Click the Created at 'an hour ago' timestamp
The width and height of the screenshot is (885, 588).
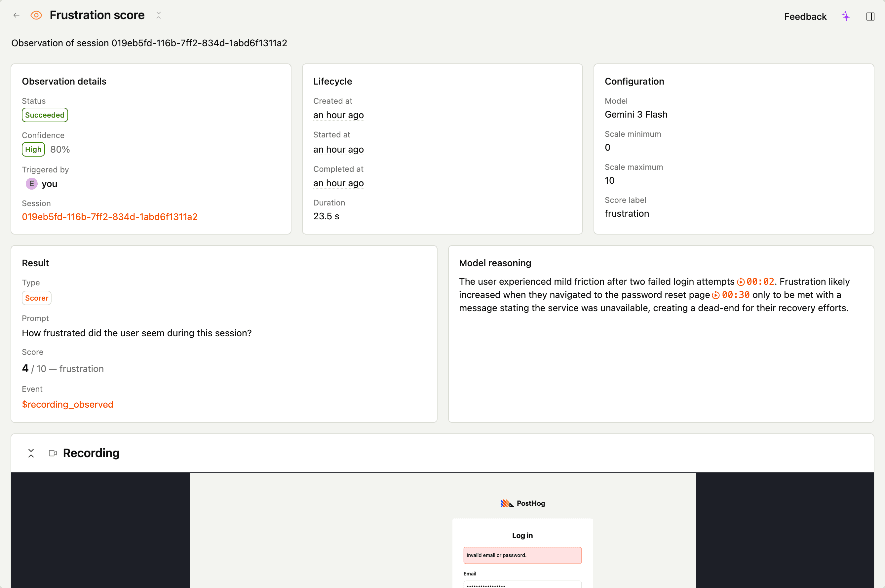pyautogui.click(x=338, y=115)
